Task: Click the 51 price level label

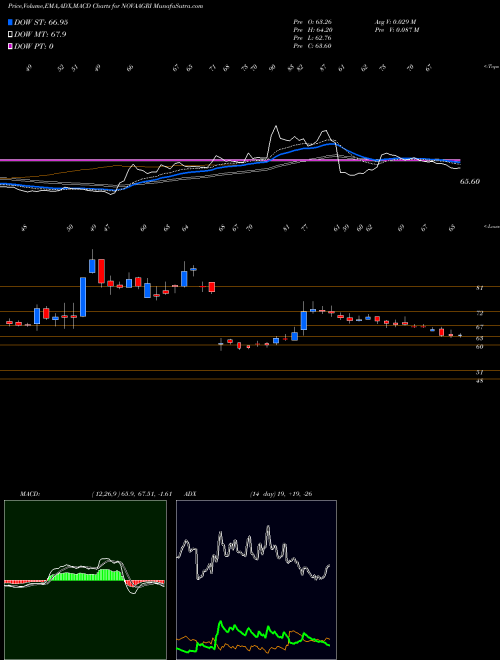Action: coord(479,373)
